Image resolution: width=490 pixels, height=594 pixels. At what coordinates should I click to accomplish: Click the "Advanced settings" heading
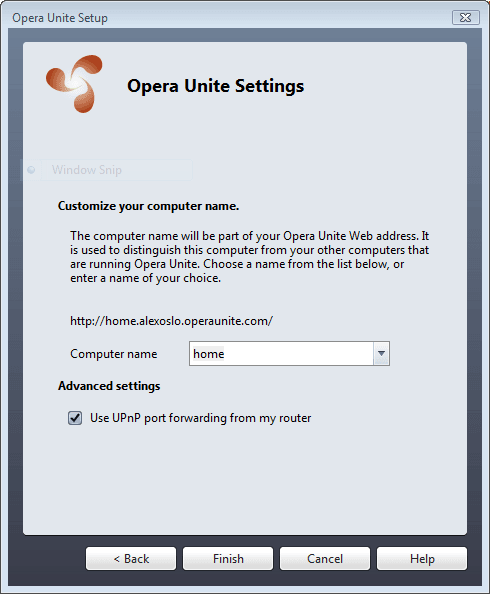click(x=109, y=386)
